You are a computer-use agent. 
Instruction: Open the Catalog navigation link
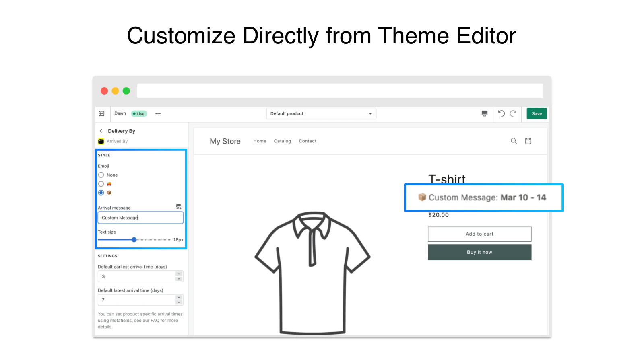point(282,141)
